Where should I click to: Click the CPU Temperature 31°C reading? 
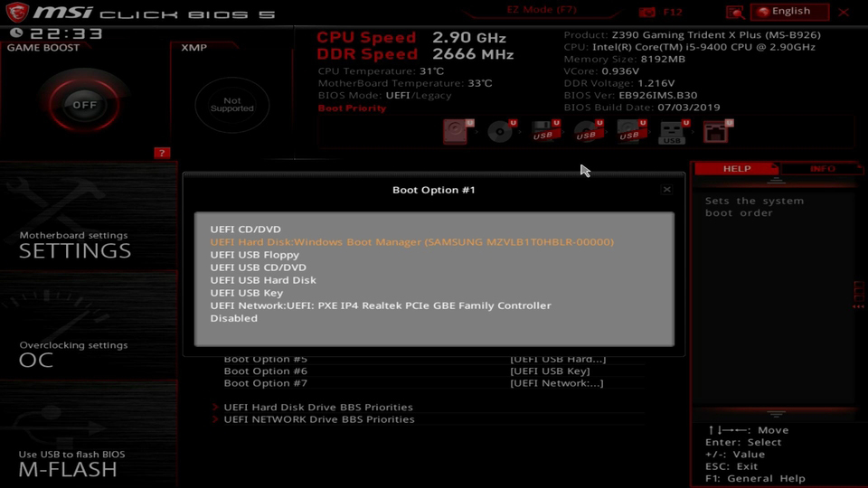381,71
